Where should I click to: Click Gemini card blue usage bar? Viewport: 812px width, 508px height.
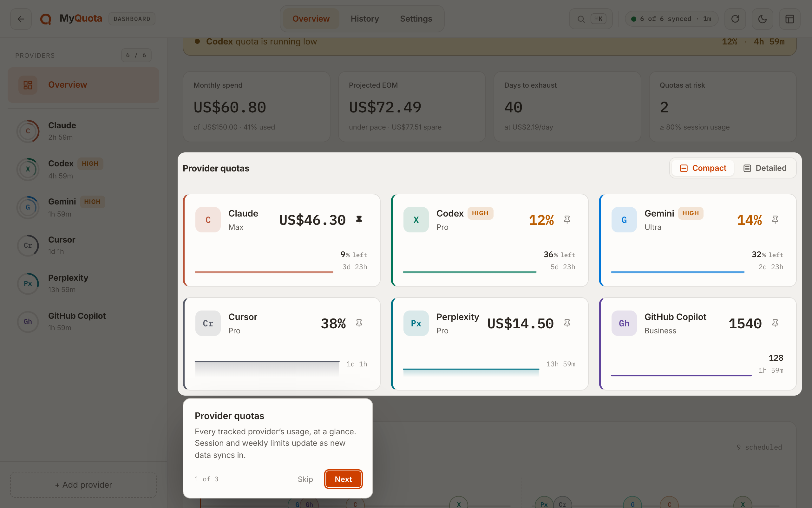[x=678, y=272]
